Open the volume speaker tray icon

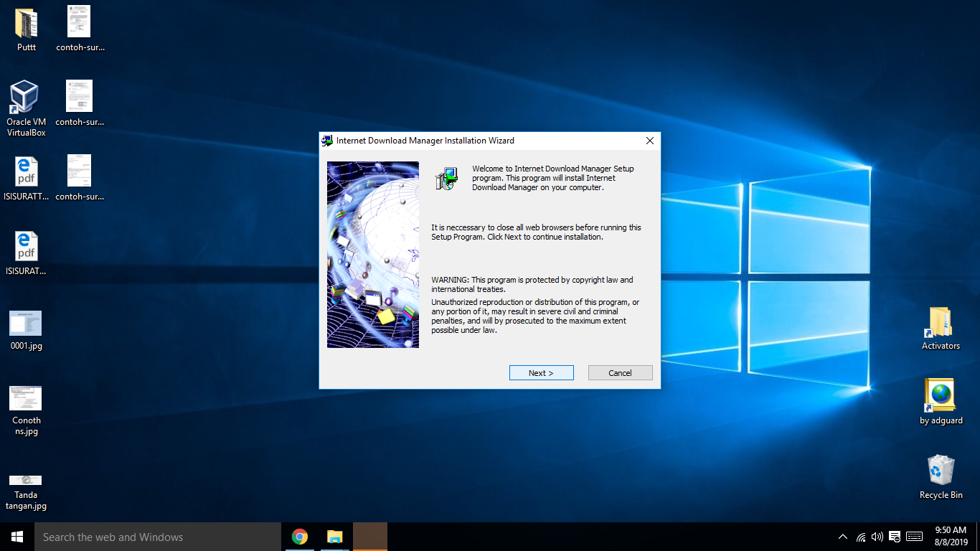click(x=877, y=537)
